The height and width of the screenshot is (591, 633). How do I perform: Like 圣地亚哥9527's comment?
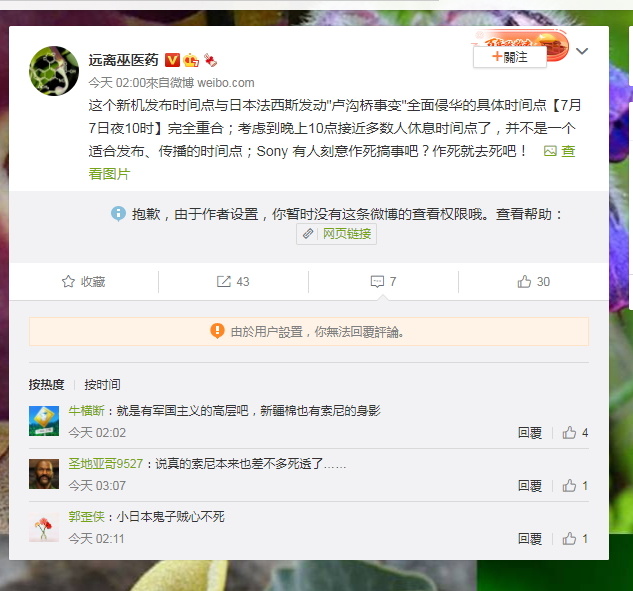point(569,486)
